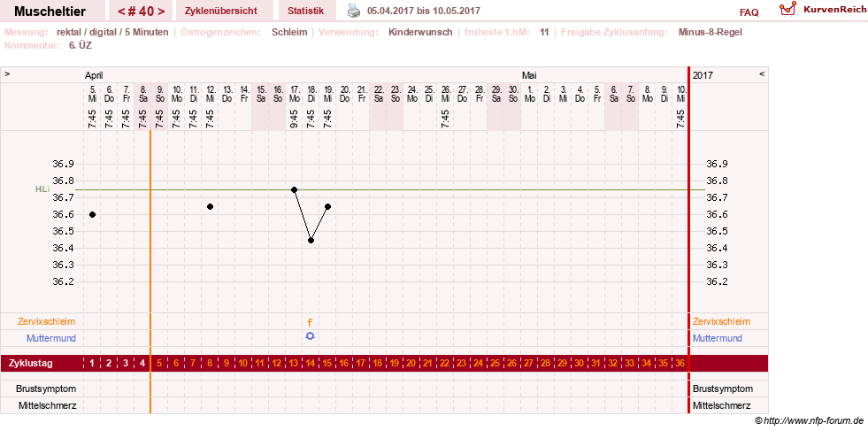Click the cervical mucus 'f' marker
This screenshot has width=868, height=431.
(x=310, y=322)
